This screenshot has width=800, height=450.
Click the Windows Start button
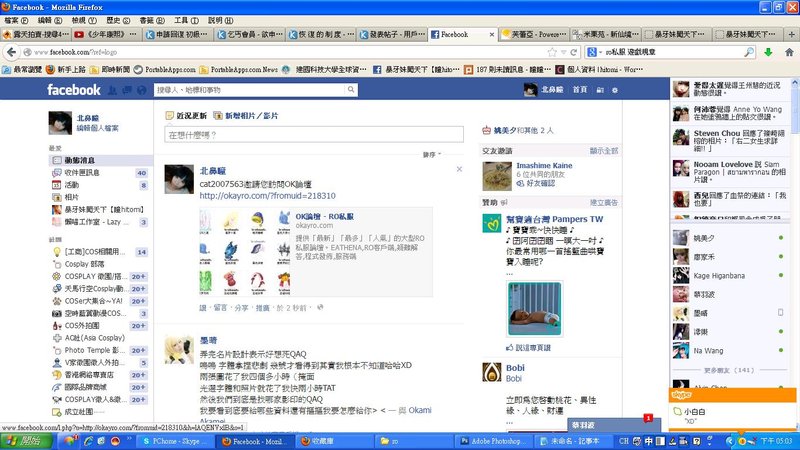[x=27, y=441]
